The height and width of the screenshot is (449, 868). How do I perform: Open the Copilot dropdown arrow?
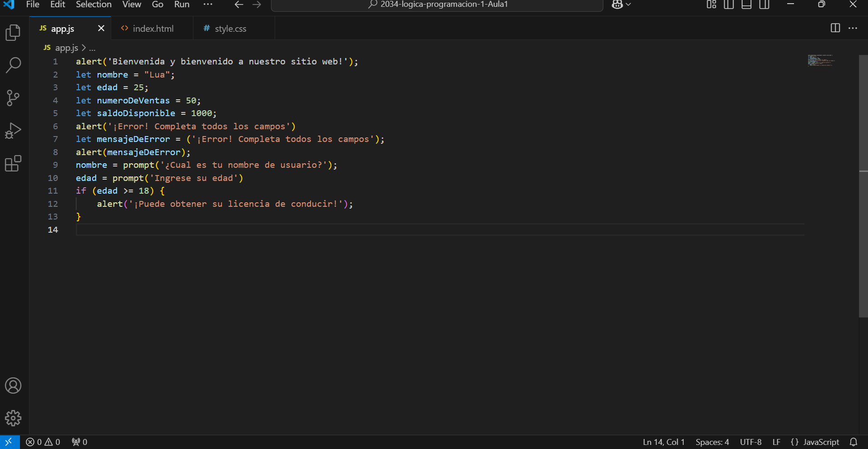[628, 5]
